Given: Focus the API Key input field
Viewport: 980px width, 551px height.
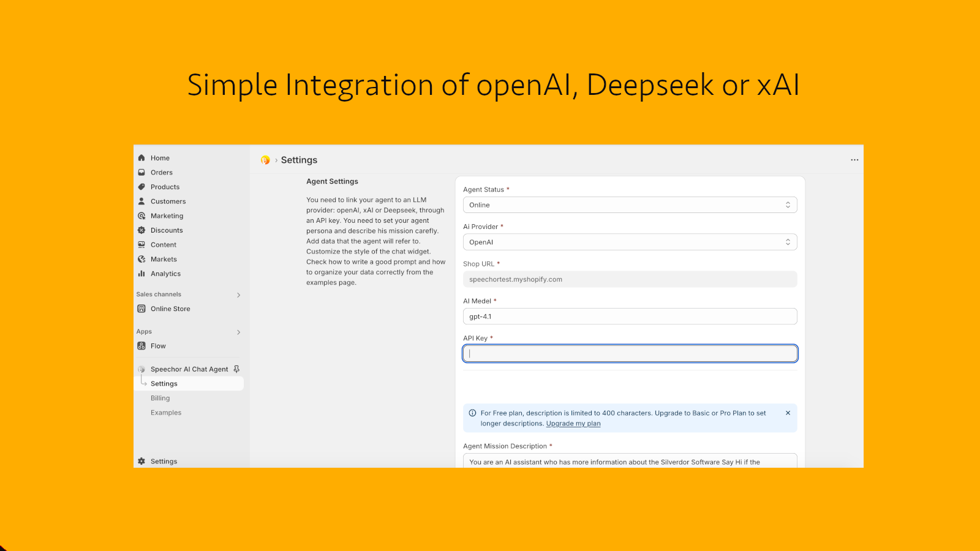Looking at the screenshot, I should click(630, 353).
